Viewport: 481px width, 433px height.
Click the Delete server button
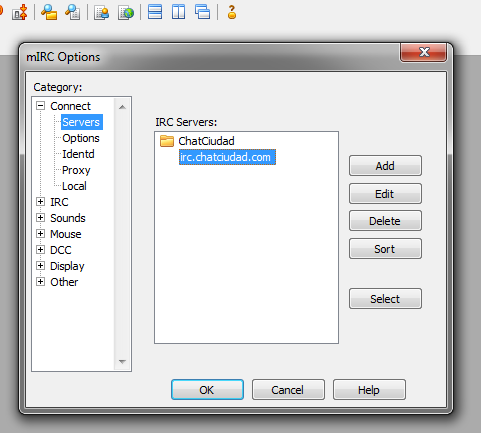[385, 221]
